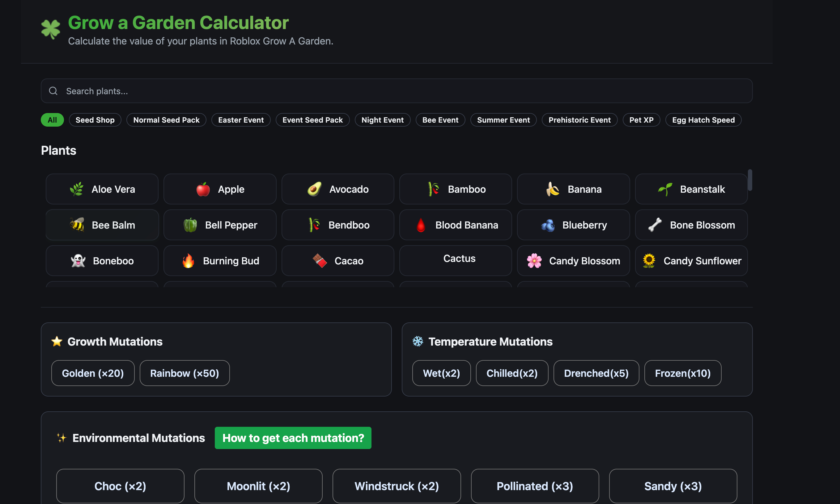This screenshot has width=840, height=504.
Task: Click the Blood Banana droplet icon
Action: click(421, 225)
